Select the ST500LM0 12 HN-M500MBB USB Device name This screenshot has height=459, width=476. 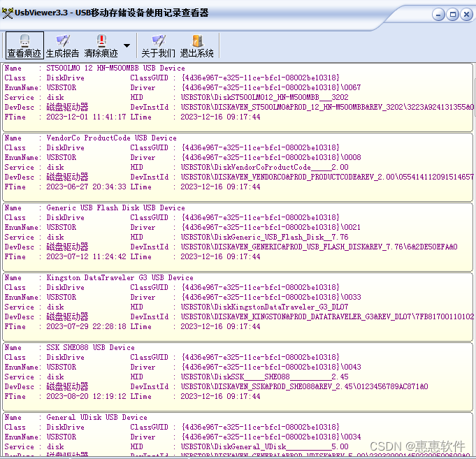(115, 68)
